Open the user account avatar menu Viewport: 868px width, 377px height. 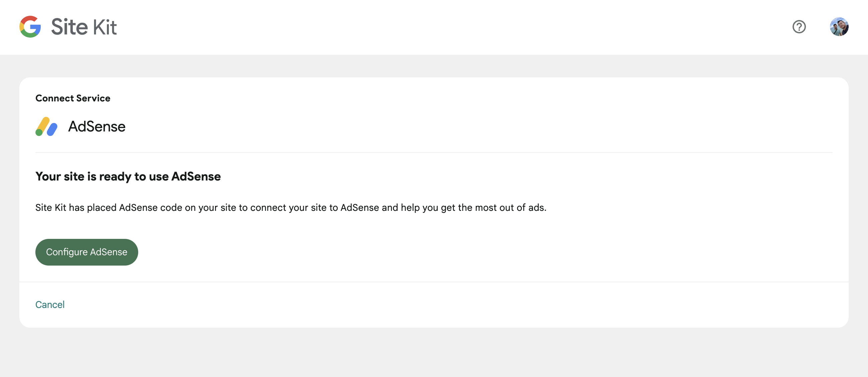839,27
